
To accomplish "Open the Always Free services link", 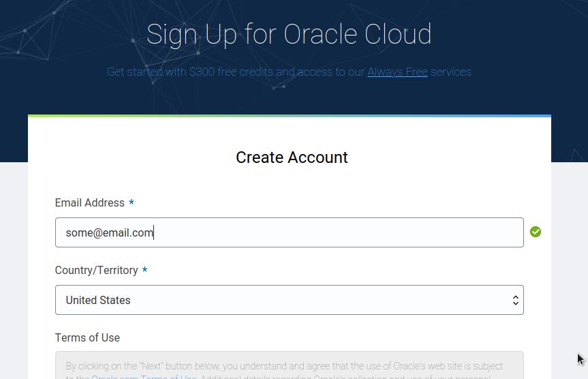I will (397, 72).
